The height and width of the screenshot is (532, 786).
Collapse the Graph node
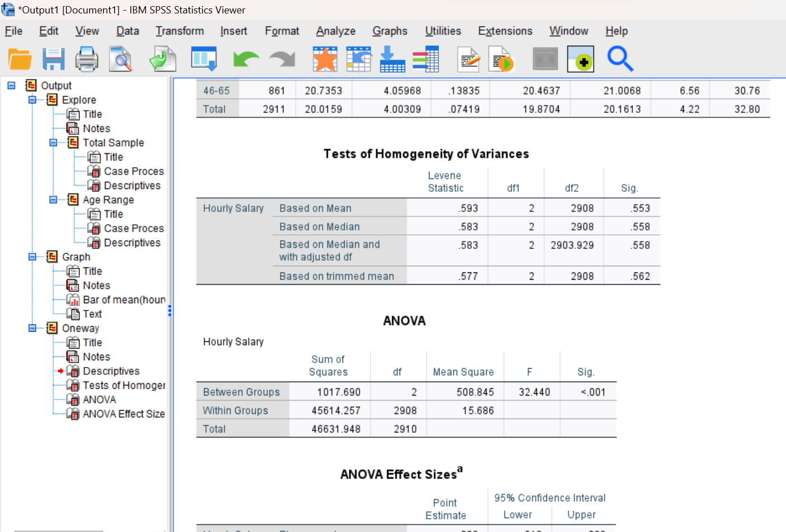(x=32, y=257)
